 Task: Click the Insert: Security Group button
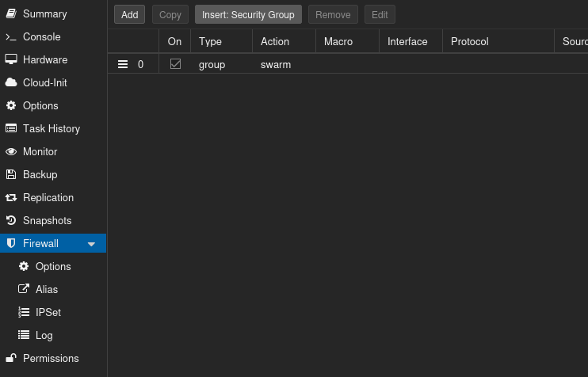[x=248, y=15]
